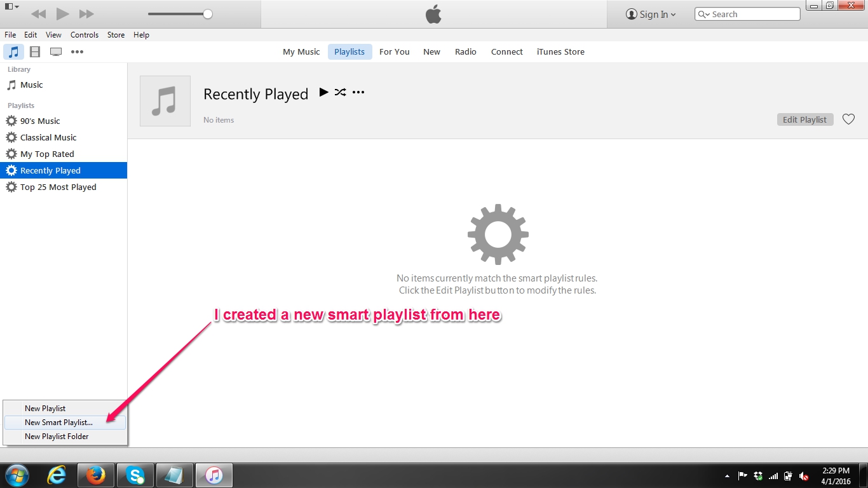868x488 pixels.
Task: Select the Recently Played playlist in sidebar
Action: pos(64,170)
